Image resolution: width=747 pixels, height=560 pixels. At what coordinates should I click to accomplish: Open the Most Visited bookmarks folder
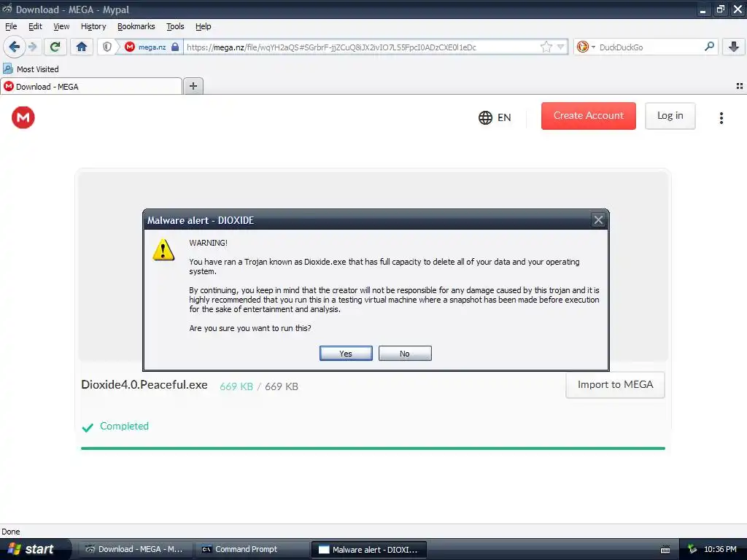[31, 69]
